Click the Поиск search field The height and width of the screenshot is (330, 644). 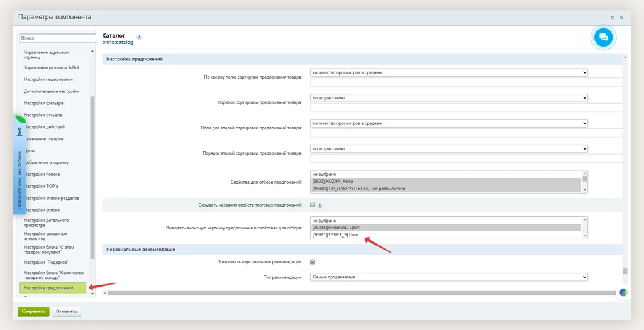click(x=57, y=38)
